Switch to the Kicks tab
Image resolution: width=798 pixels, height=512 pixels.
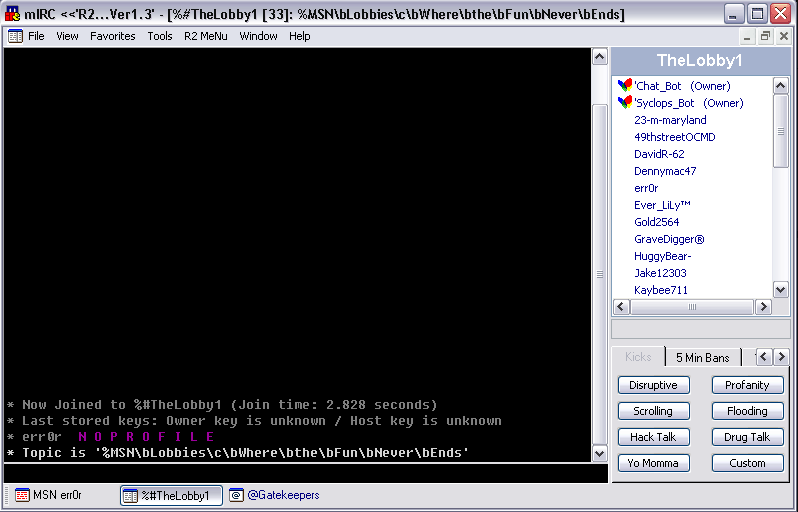tap(638, 357)
